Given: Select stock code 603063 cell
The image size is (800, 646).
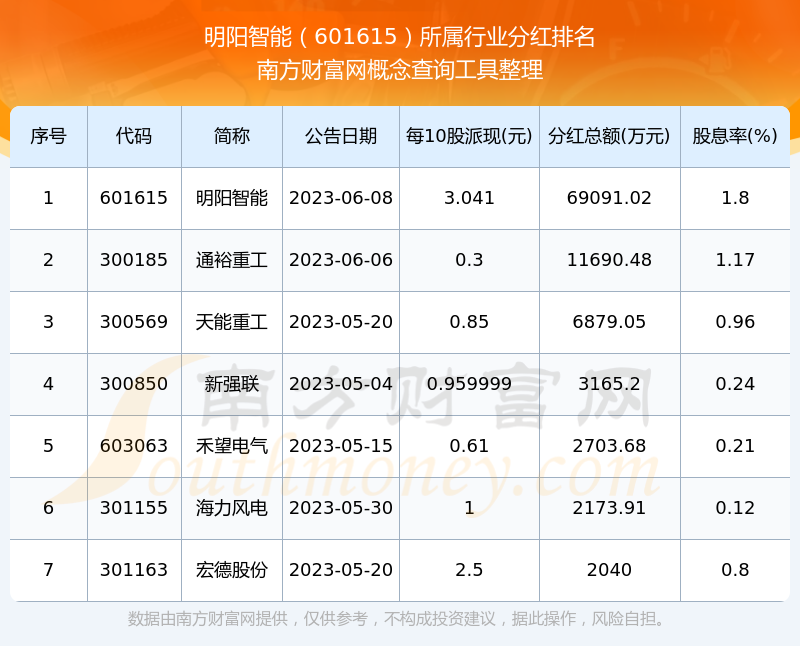Looking at the screenshot, I should click(134, 446).
